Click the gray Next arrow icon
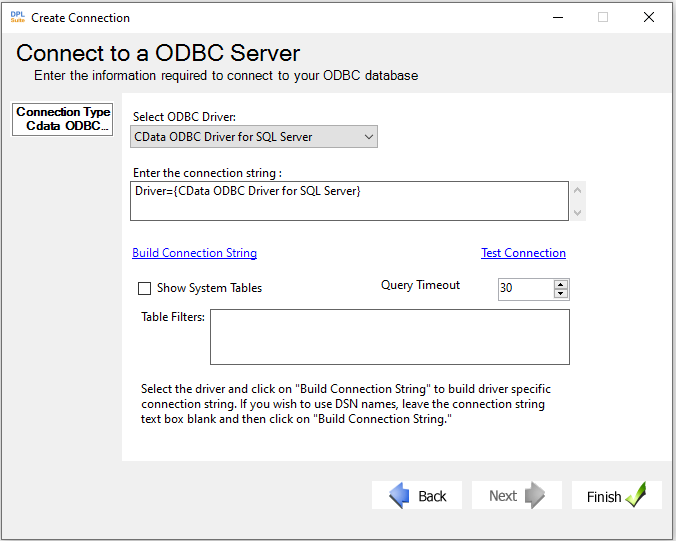Viewport: 676px width, 541px height. pos(535,495)
